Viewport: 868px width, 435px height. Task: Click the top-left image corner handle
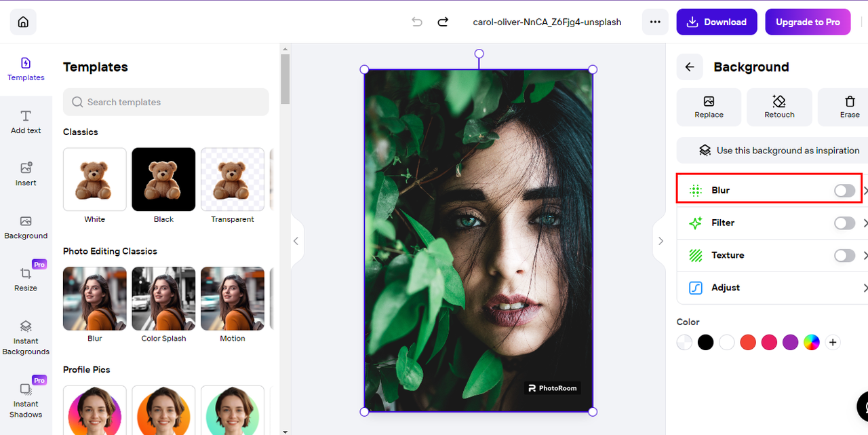click(x=364, y=69)
